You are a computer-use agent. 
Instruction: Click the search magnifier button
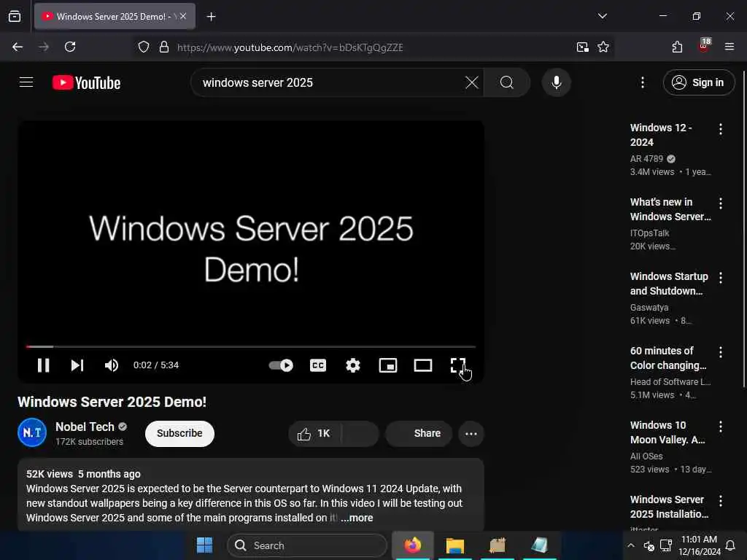click(x=507, y=82)
